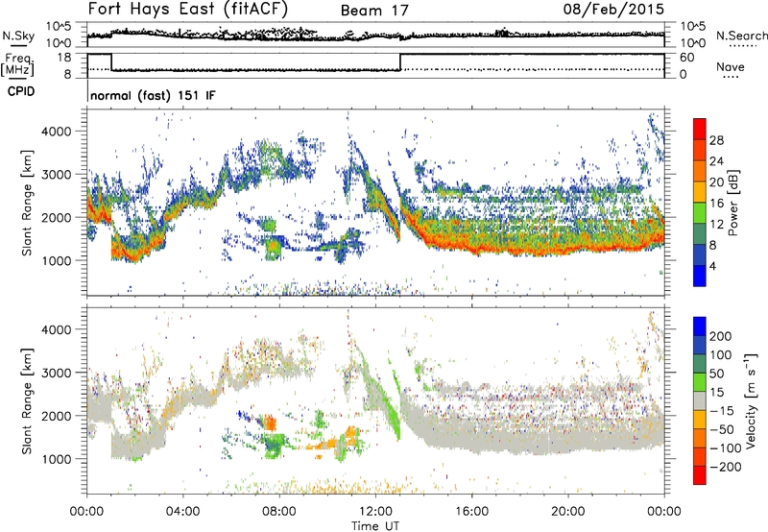The width and height of the screenshot is (768, 532).
Task: Click the 'N.Sky' legend label
Action: (18, 36)
